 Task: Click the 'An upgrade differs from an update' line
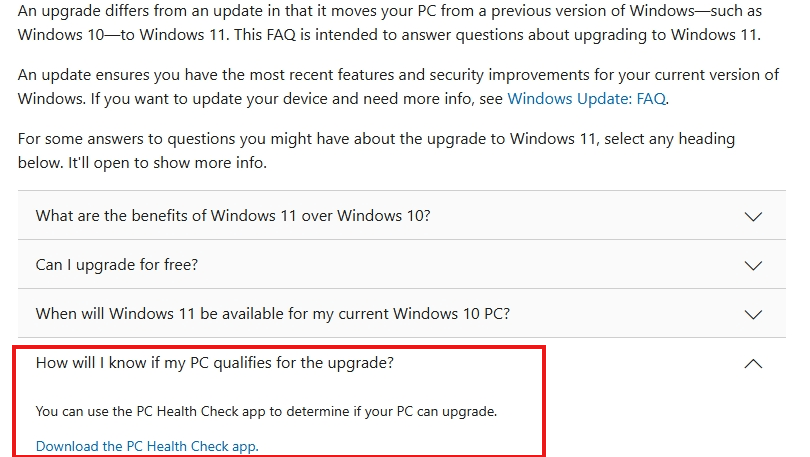(390, 11)
